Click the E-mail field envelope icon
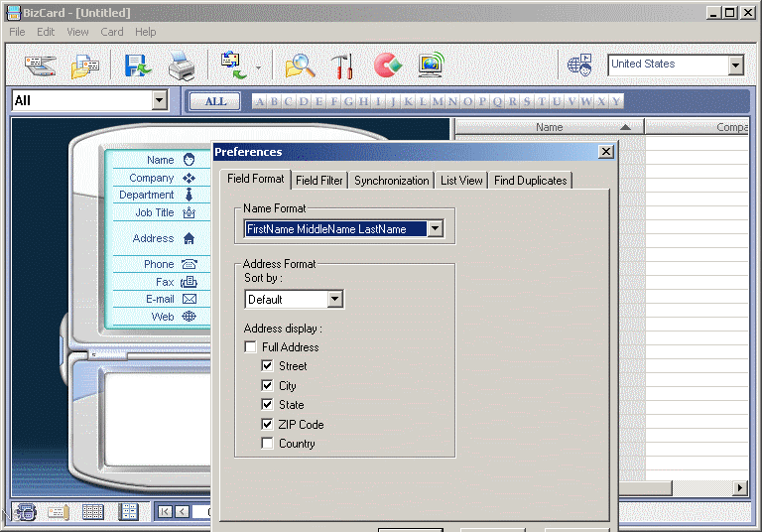 tap(190, 299)
